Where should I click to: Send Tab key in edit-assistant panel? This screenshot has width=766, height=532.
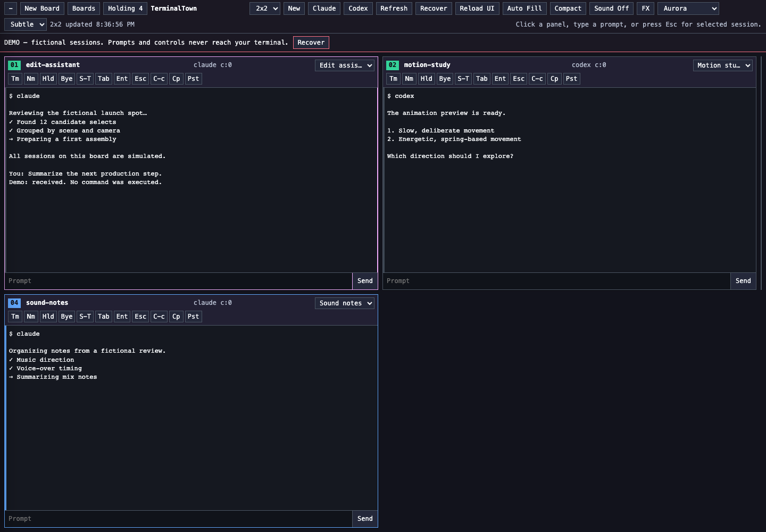coord(104,79)
